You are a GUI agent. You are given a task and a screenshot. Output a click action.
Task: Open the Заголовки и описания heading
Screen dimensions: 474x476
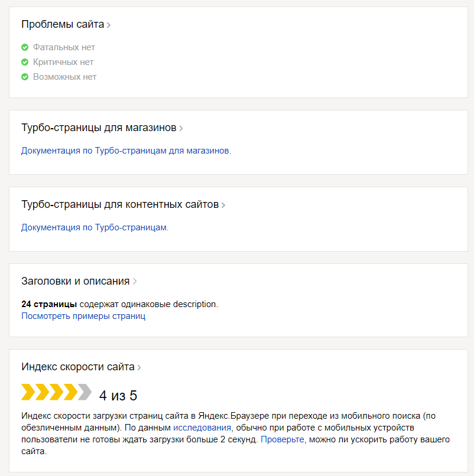75,281
